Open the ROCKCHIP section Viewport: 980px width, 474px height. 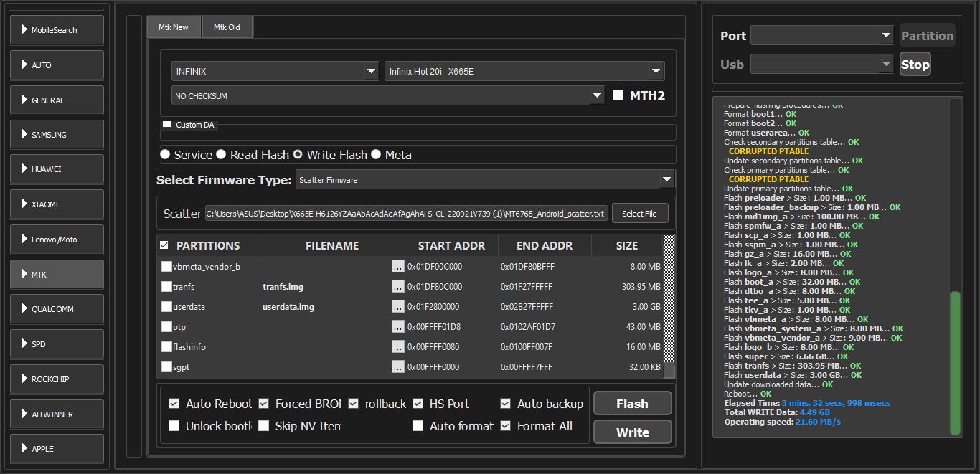tap(57, 379)
